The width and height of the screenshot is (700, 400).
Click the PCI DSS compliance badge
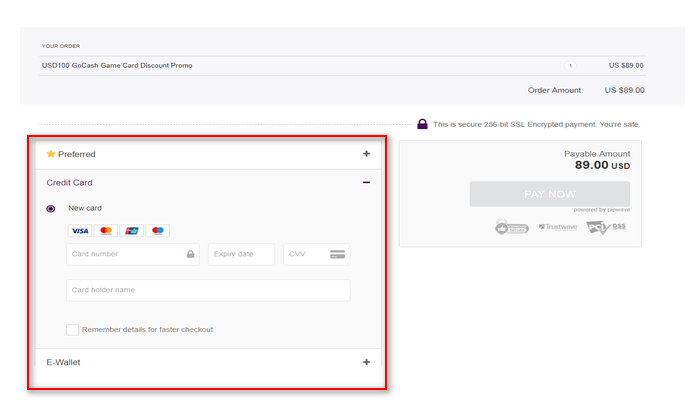pyautogui.click(x=598, y=227)
